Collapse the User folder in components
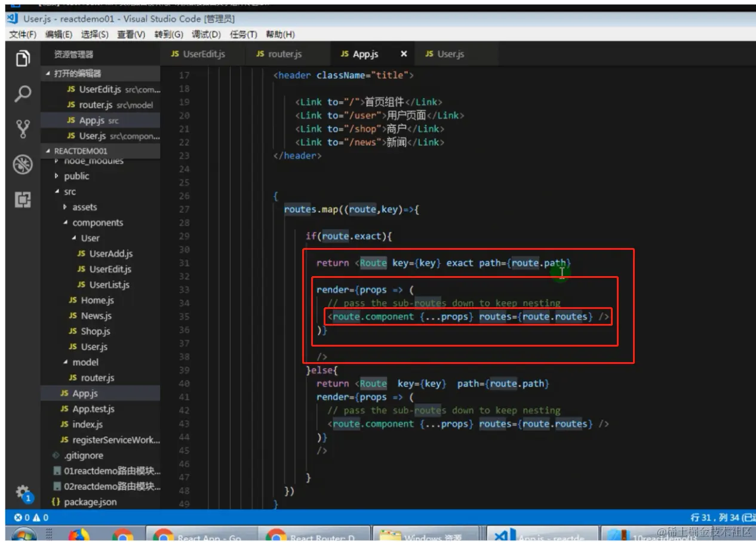The image size is (756, 542). coord(100,238)
